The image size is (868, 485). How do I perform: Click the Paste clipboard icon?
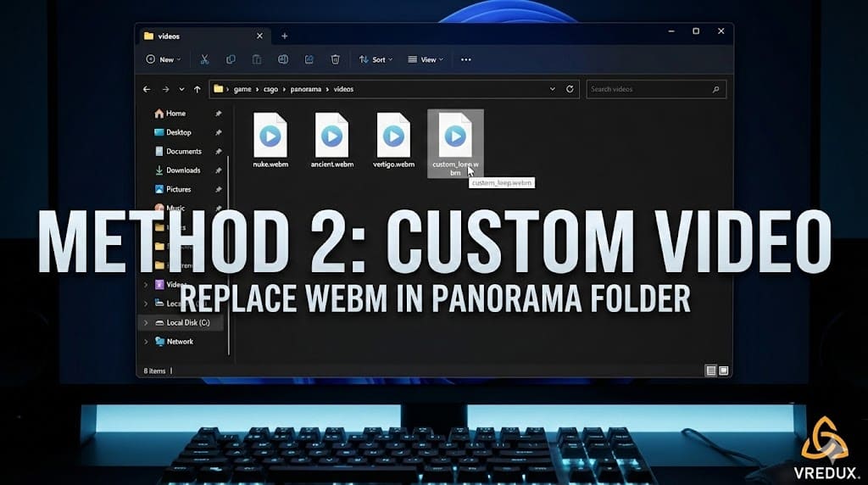point(256,59)
